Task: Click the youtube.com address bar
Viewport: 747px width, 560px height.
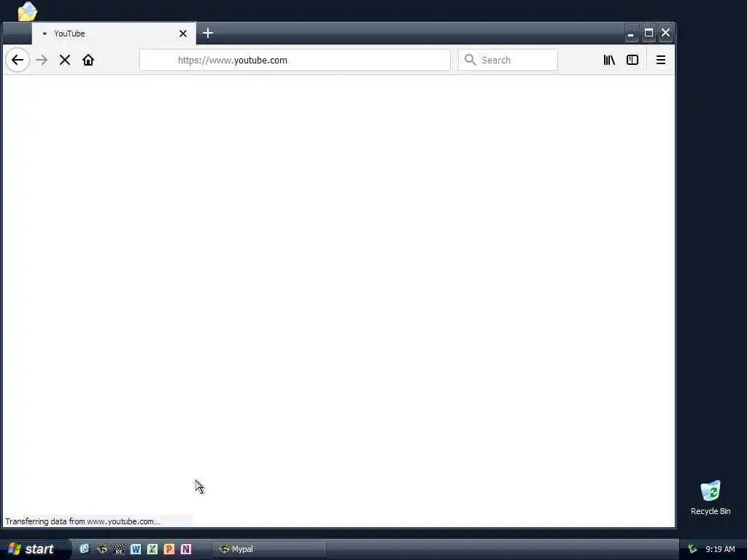Action: click(x=295, y=60)
